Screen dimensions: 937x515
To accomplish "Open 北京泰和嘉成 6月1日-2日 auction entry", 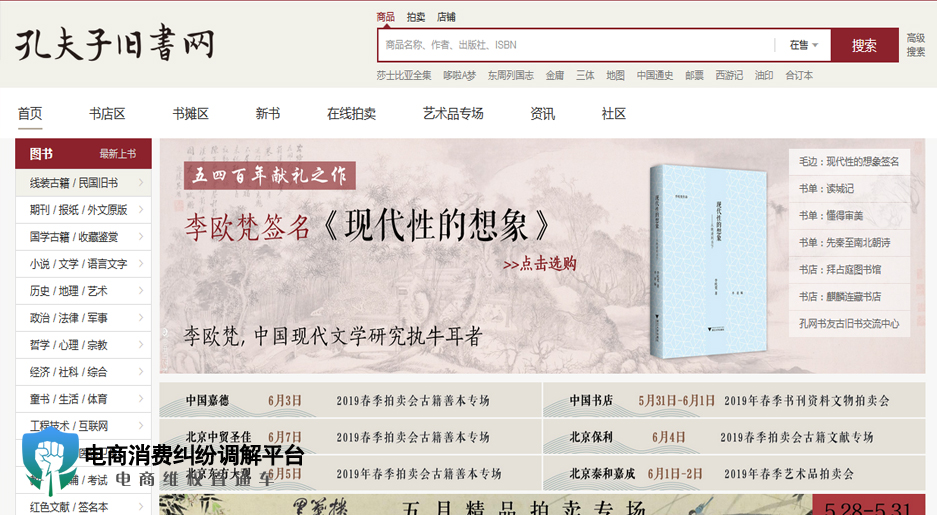I will coord(734,474).
